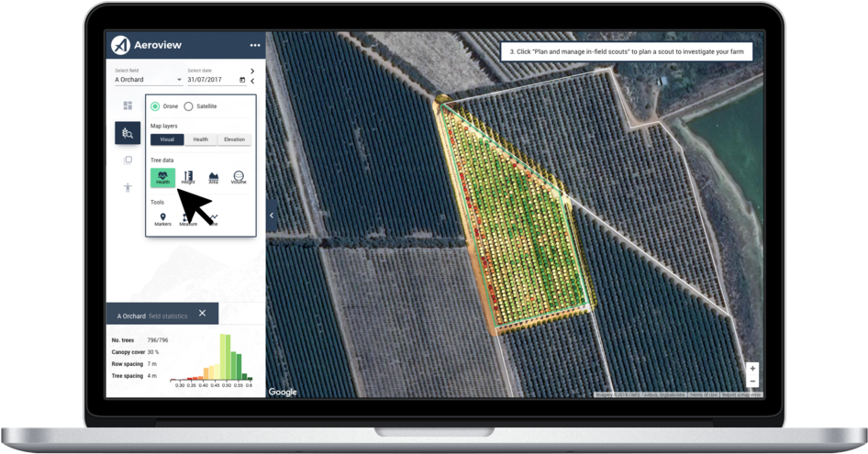Click the Tree spacing value 4 m
868x454 pixels.
tap(152, 376)
